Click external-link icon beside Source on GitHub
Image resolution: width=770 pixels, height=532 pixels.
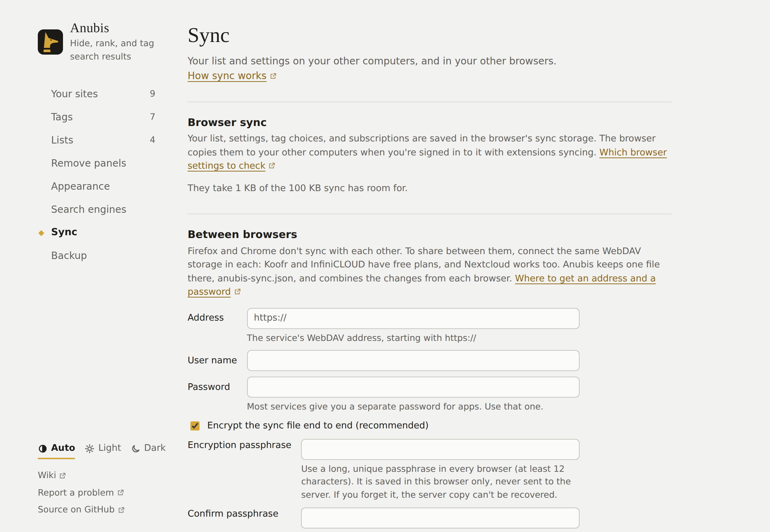point(121,510)
